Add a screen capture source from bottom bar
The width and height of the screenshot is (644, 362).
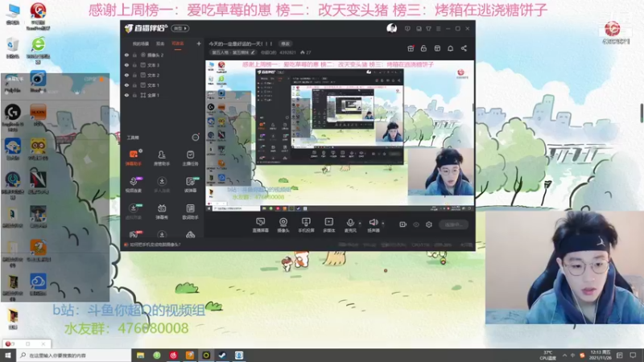point(260,225)
